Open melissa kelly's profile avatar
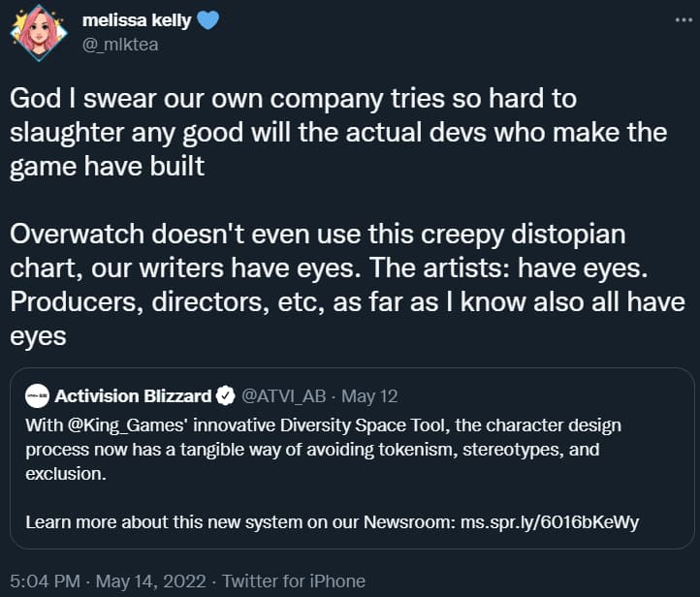The height and width of the screenshot is (597, 700). pyautogui.click(x=39, y=33)
